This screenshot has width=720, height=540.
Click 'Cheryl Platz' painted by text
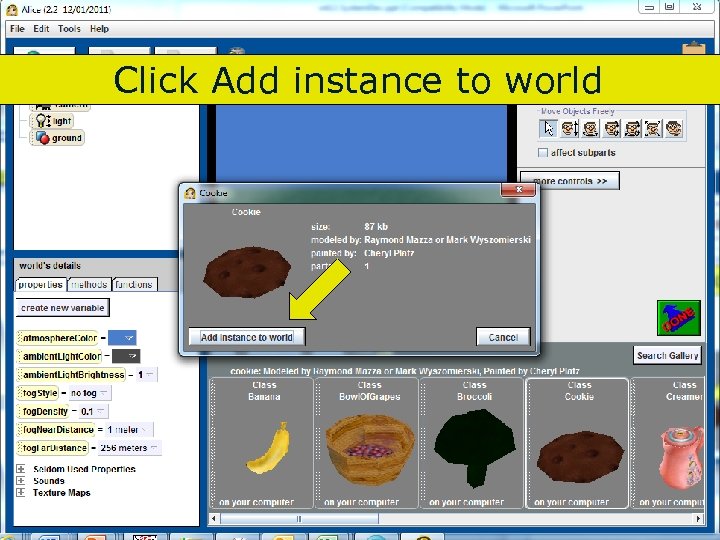(389, 253)
